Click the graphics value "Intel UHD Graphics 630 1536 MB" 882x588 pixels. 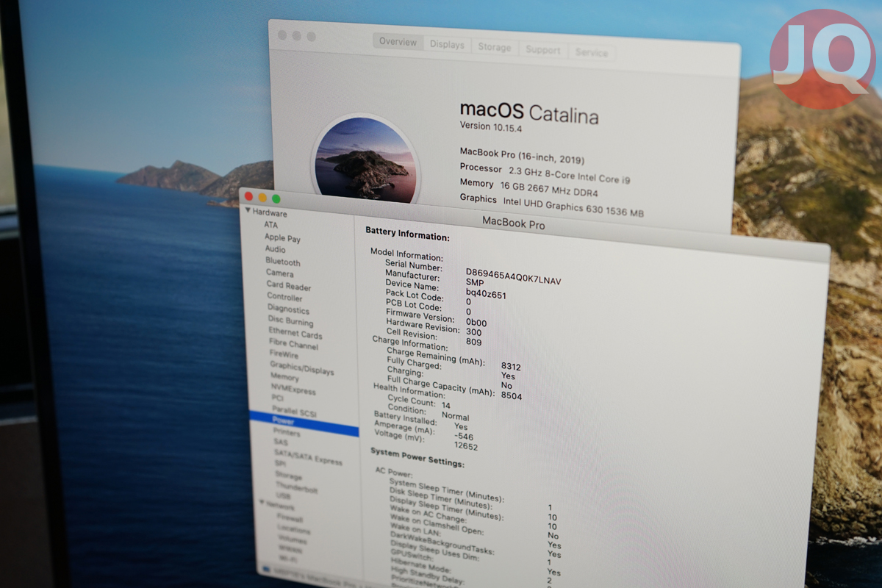coord(574,207)
